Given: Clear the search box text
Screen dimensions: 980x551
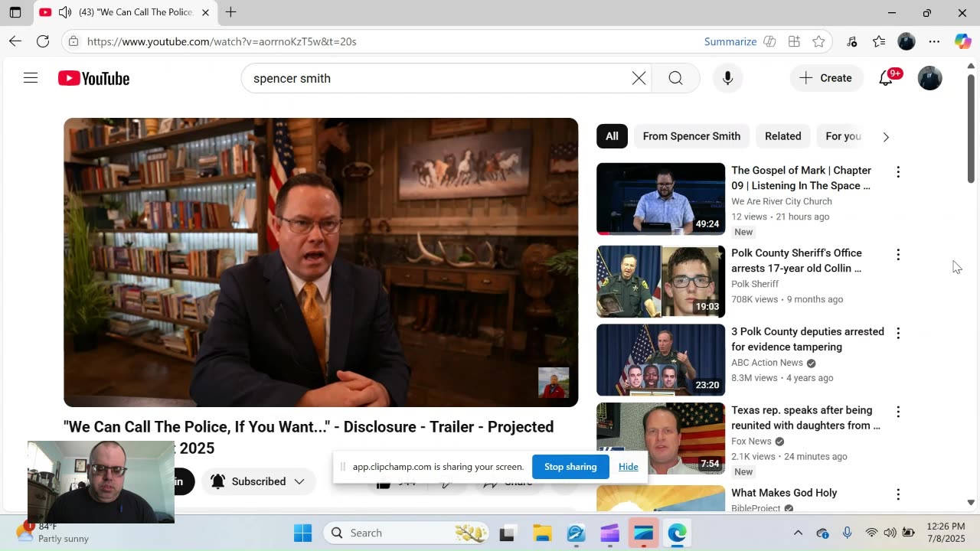Looking at the screenshot, I should coord(639,78).
